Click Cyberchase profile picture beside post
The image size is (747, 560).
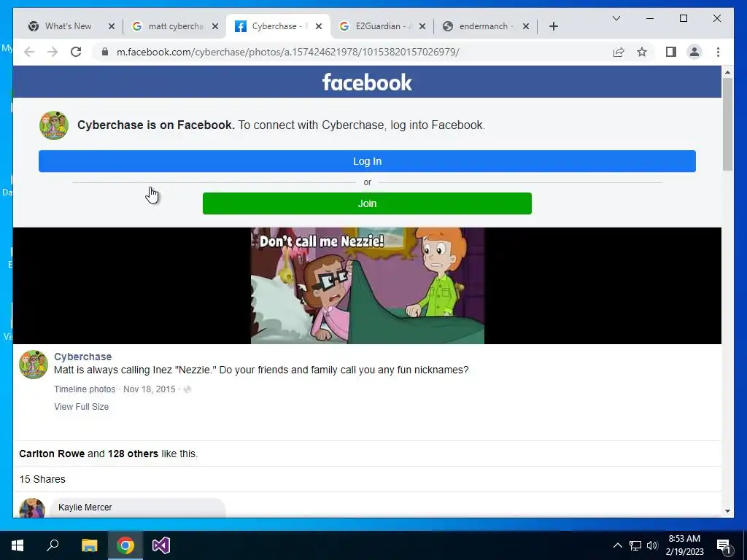34,365
